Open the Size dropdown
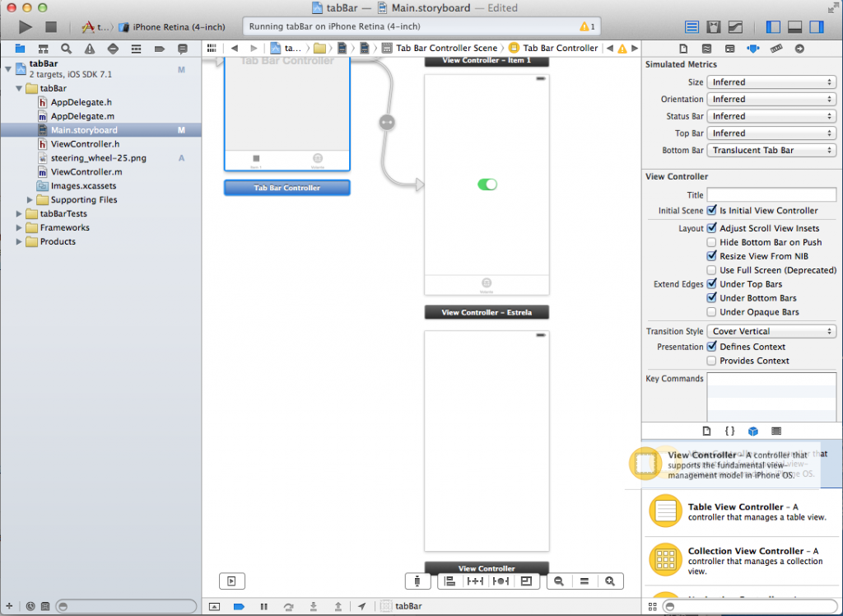This screenshot has height=616, width=843. [771, 82]
